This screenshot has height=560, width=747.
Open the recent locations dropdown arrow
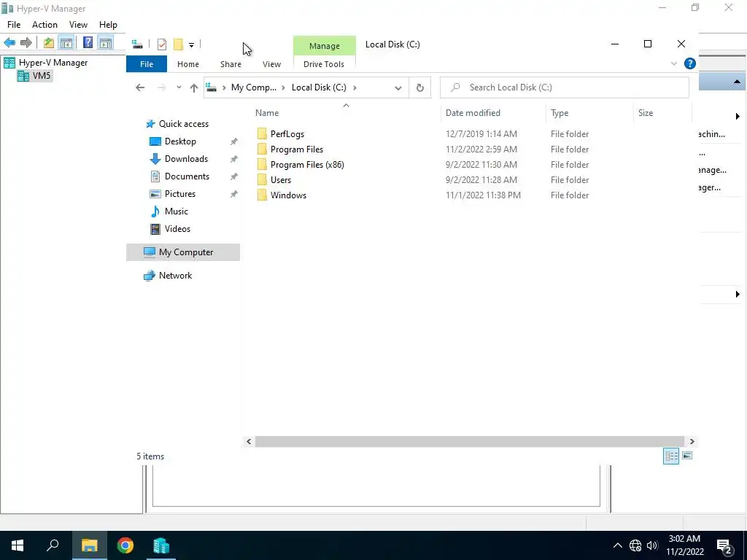point(179,87)
